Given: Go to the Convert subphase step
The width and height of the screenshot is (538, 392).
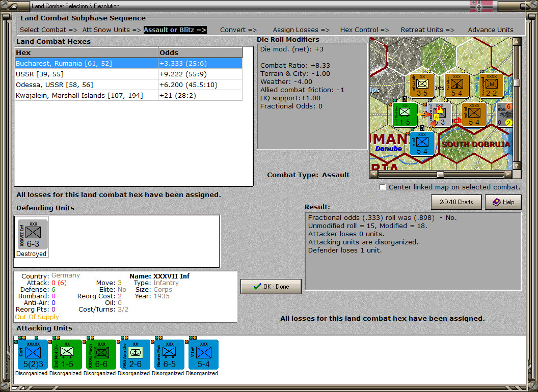Looking at the screenshot, I should 238,30.
